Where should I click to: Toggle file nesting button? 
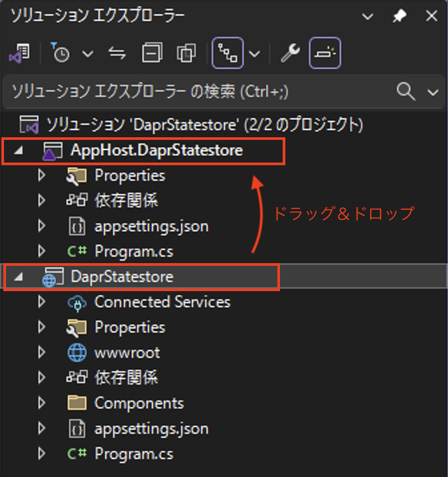pos(227,53)
